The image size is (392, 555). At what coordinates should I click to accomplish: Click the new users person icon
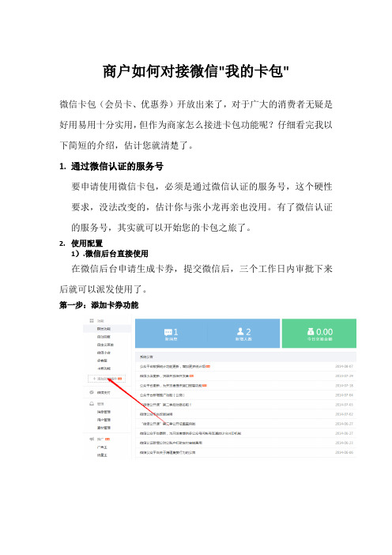coord(240,331)
